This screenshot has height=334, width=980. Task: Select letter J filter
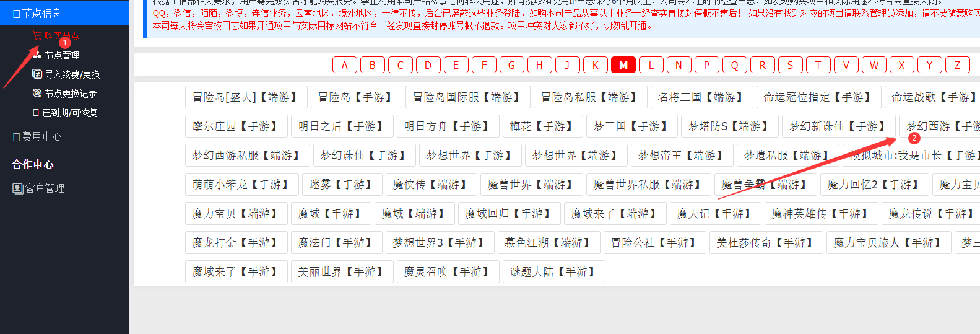tap(568, 65)
